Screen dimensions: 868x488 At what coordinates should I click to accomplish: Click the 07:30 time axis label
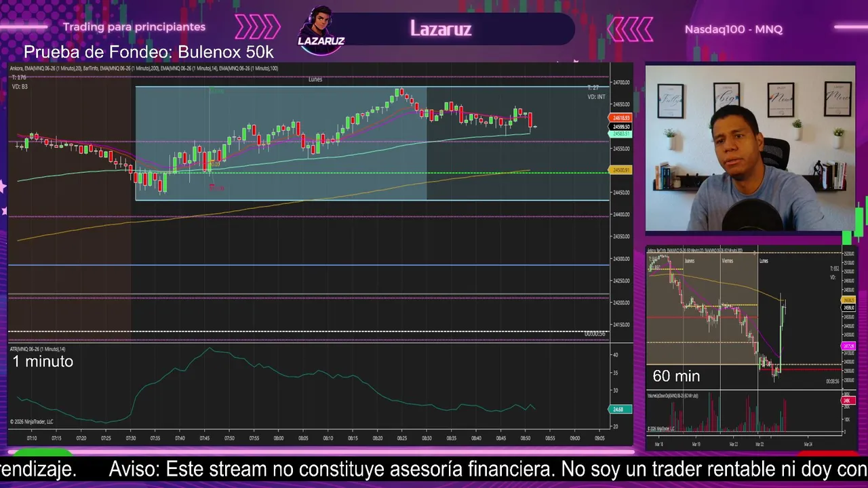[130, 439]
